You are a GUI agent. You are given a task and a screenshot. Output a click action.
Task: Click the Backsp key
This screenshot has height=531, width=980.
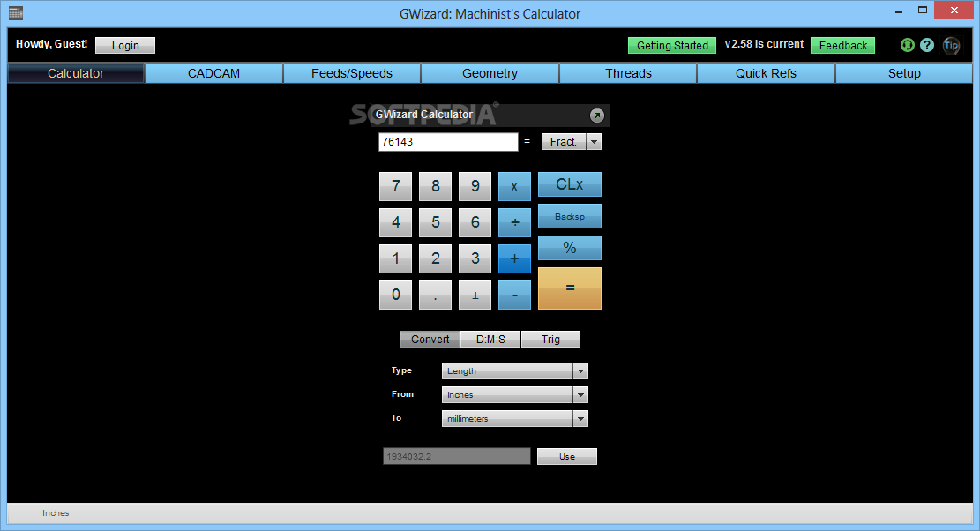[x=569, y=217]
